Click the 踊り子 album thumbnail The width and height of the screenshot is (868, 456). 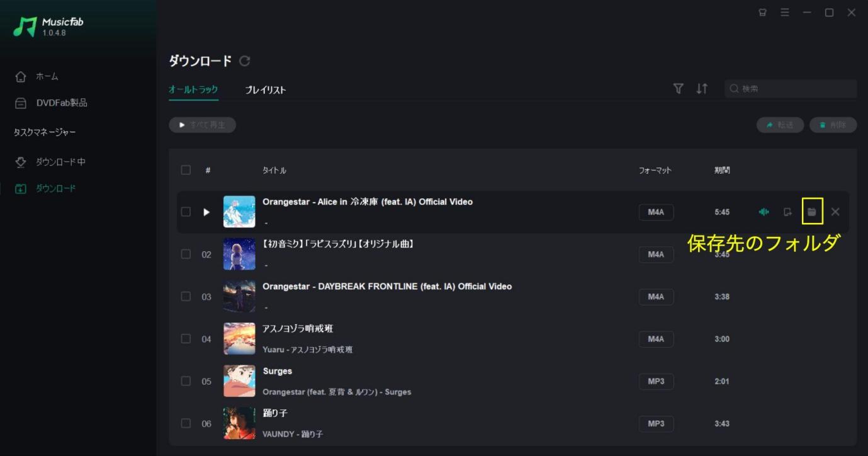[239, 423]
